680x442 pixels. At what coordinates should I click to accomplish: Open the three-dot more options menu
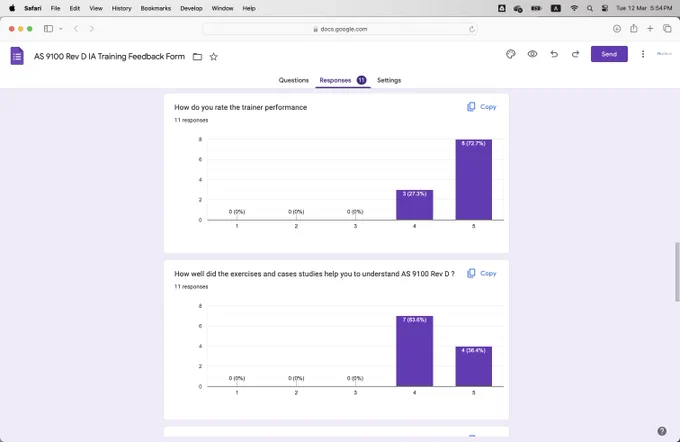[643, 54]
